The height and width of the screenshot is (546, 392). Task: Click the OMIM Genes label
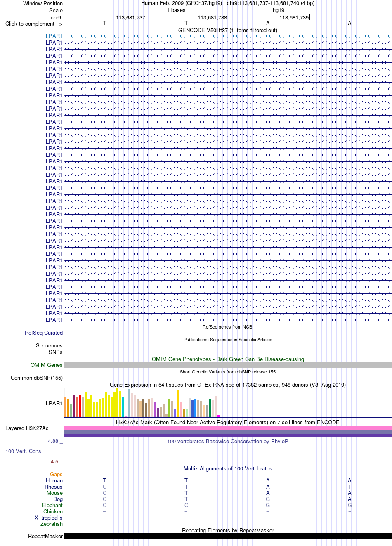[x=47, y=365]
